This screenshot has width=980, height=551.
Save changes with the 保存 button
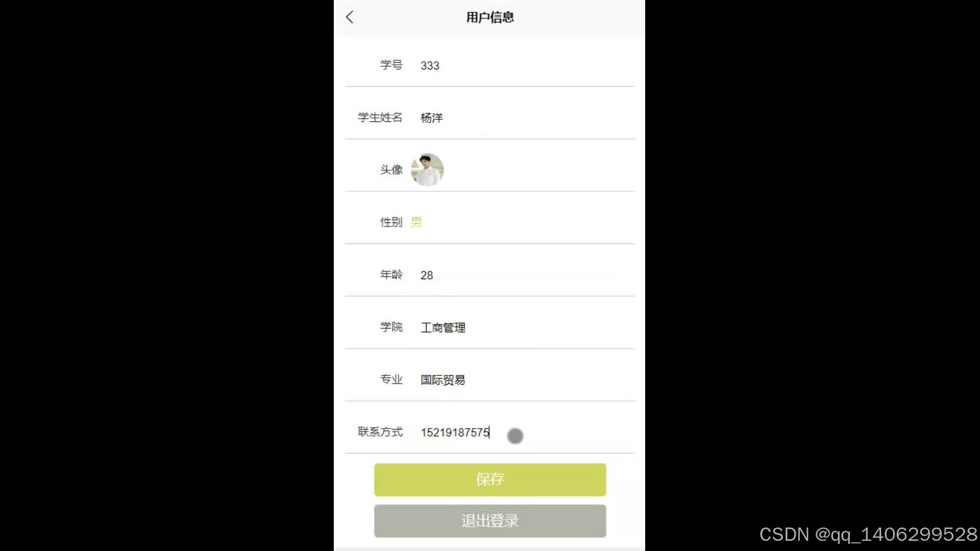[490, 480]
